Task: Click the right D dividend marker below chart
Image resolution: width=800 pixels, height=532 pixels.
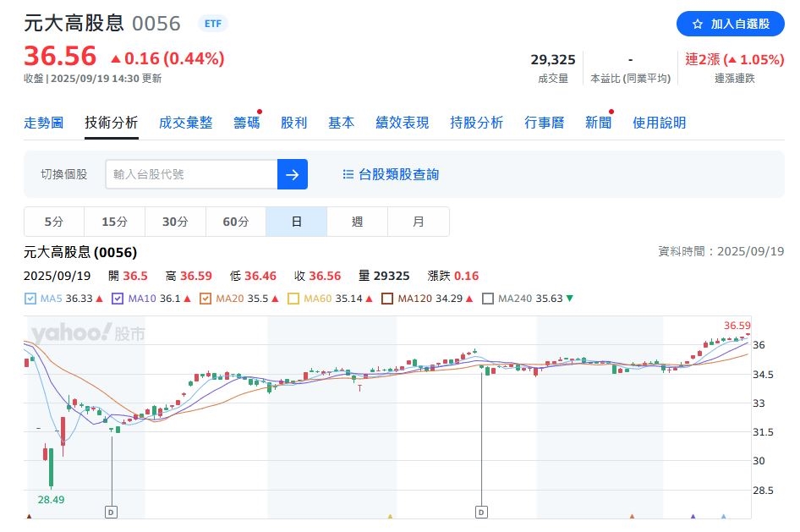Action: tap(481, 511)
